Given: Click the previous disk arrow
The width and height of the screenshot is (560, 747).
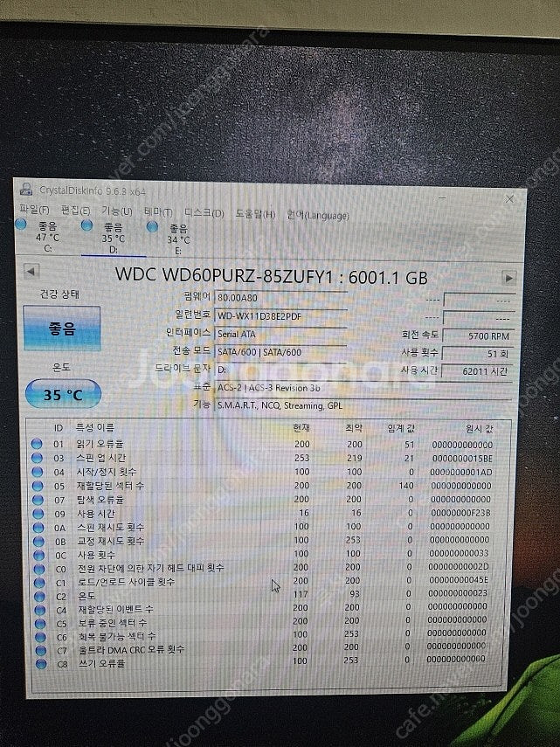Looking at the screenshot, I should (31, 272).
